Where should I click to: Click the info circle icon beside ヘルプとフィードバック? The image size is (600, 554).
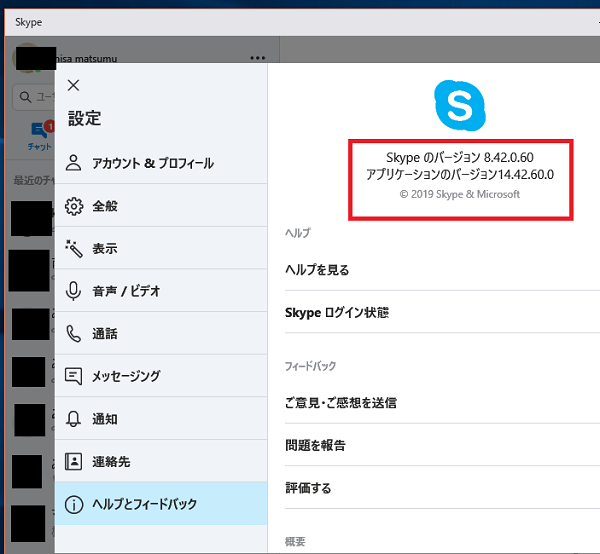point(73,504)
